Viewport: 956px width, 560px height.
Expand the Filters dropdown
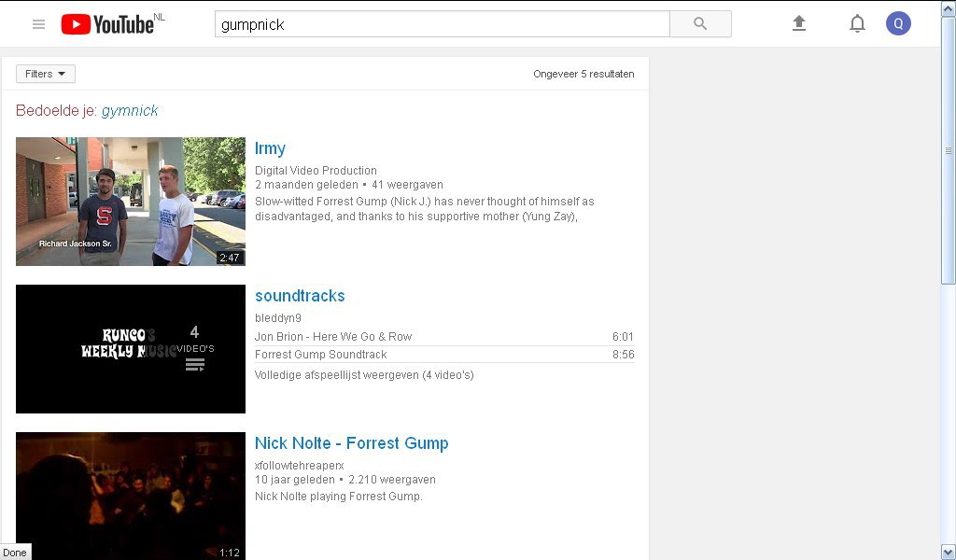[46, 74]
